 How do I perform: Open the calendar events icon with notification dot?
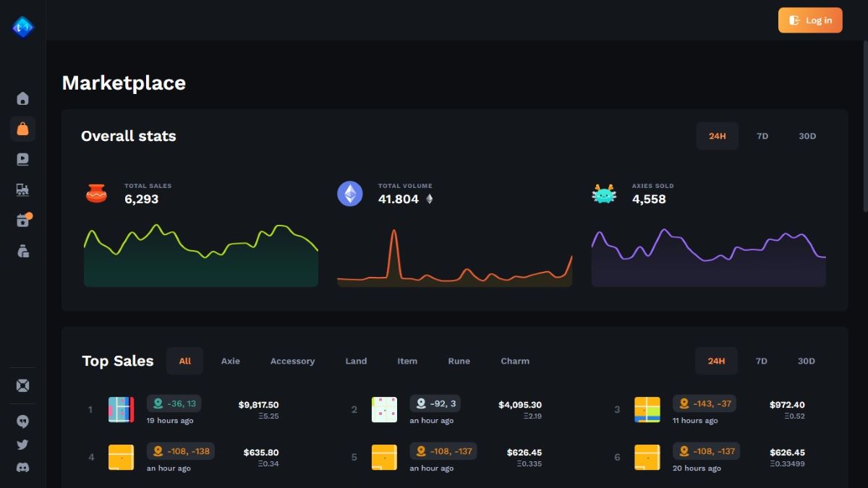pos(23,220)
